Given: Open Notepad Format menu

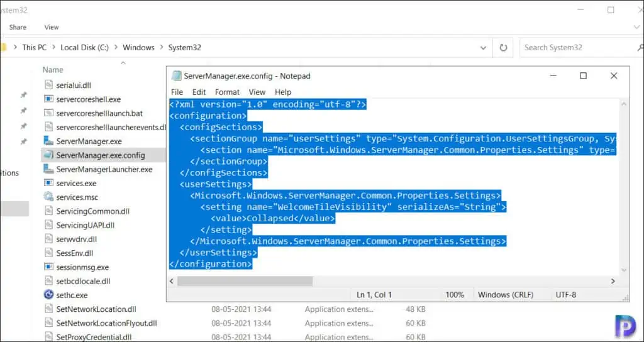Looking at the screenshot, I should [x=227, y=92].
